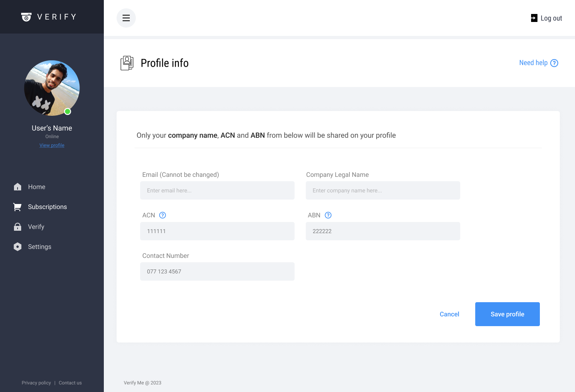Click the Contact us footer link
The image size is (575, 392).
pyautogui.click(x=70, y=383)
